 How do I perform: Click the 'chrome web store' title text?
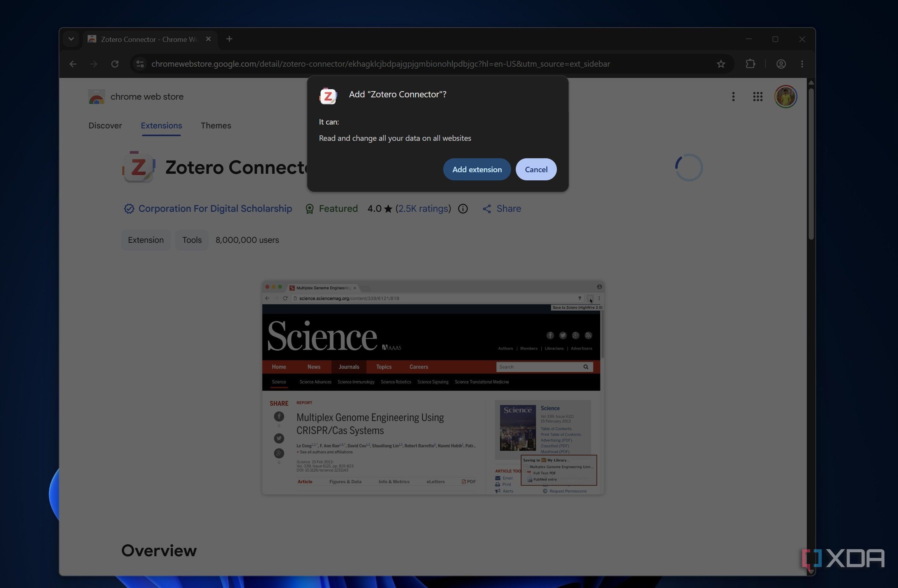(x=147, y=97)
